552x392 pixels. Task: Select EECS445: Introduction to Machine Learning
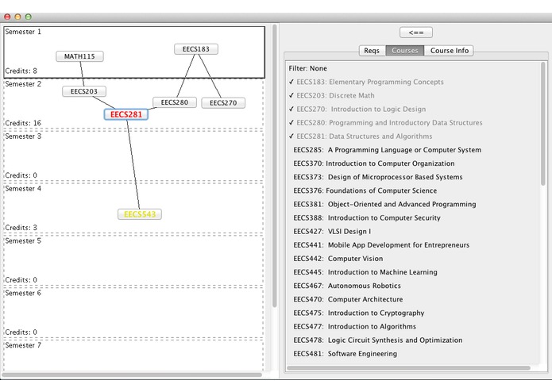click(365, 272)
